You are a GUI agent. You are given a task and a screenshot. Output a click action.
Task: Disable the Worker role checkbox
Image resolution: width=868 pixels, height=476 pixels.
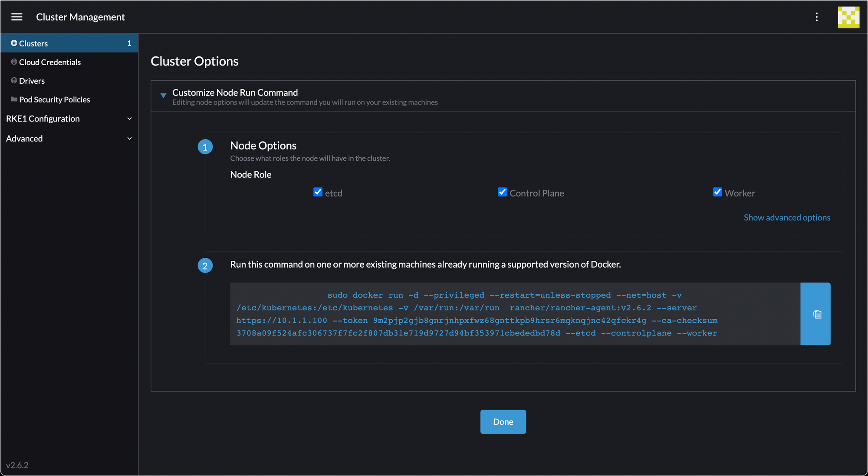click(717, 192)
